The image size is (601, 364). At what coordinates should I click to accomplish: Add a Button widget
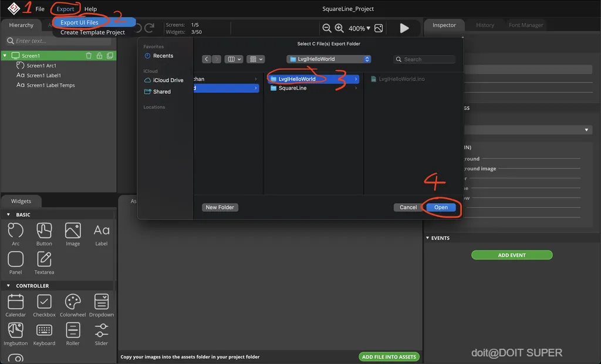44,234
